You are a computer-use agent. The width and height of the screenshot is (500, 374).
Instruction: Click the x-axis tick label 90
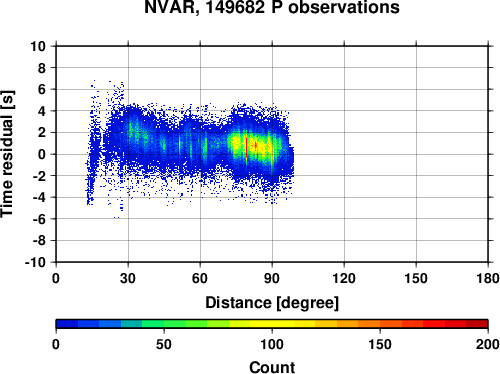[272, 278]
